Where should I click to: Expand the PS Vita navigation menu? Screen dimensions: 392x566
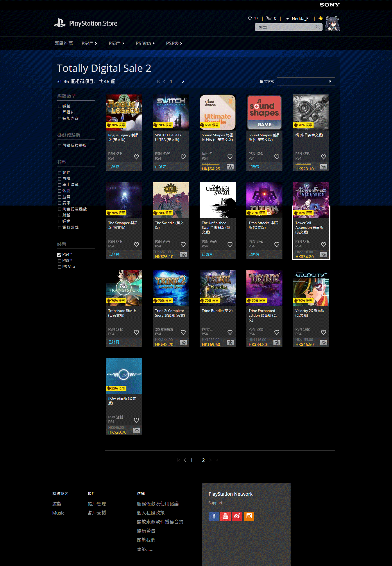(145, 43)
